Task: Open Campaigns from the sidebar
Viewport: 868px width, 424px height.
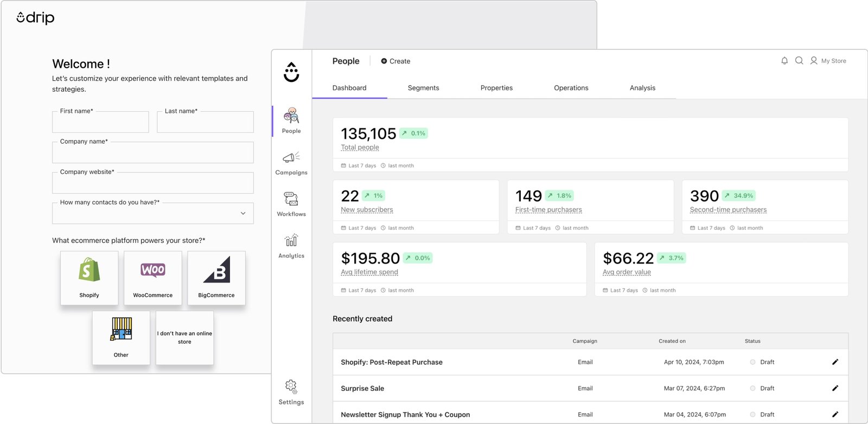Action: (291, 163)
